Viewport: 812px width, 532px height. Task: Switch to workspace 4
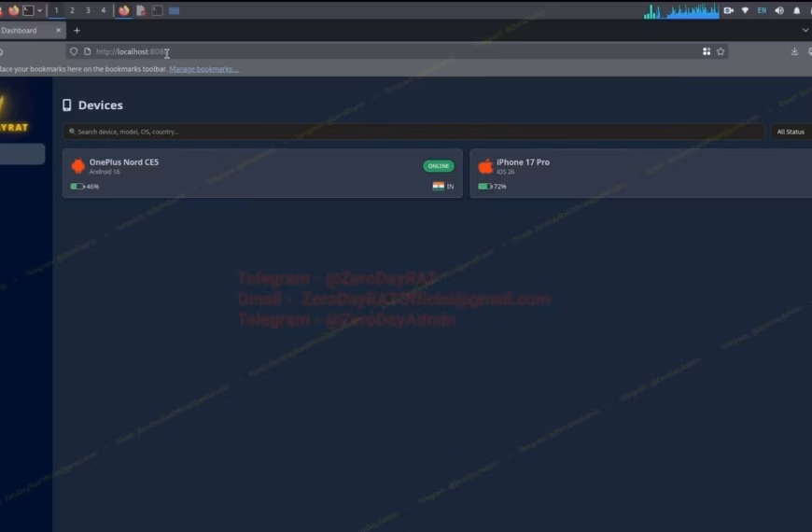click(x=103, y=10)
